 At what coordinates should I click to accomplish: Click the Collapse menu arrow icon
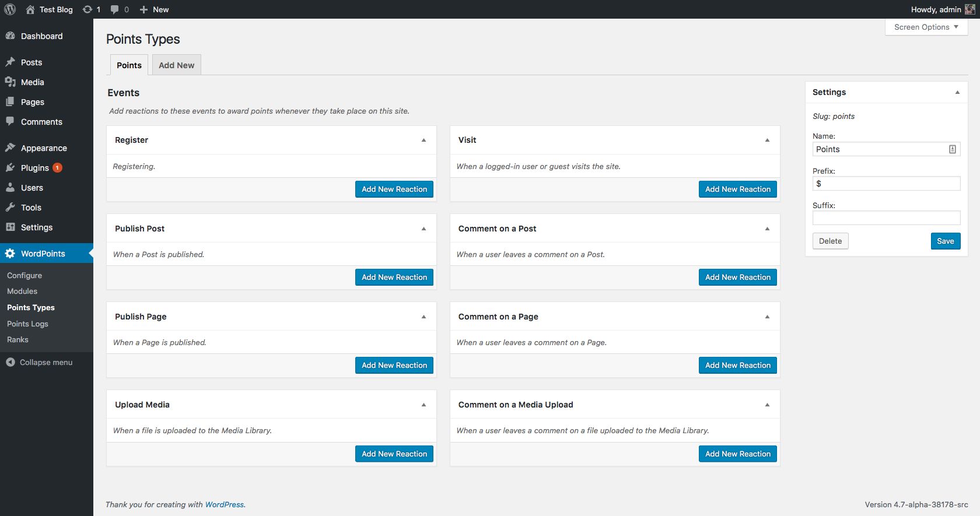10,362
